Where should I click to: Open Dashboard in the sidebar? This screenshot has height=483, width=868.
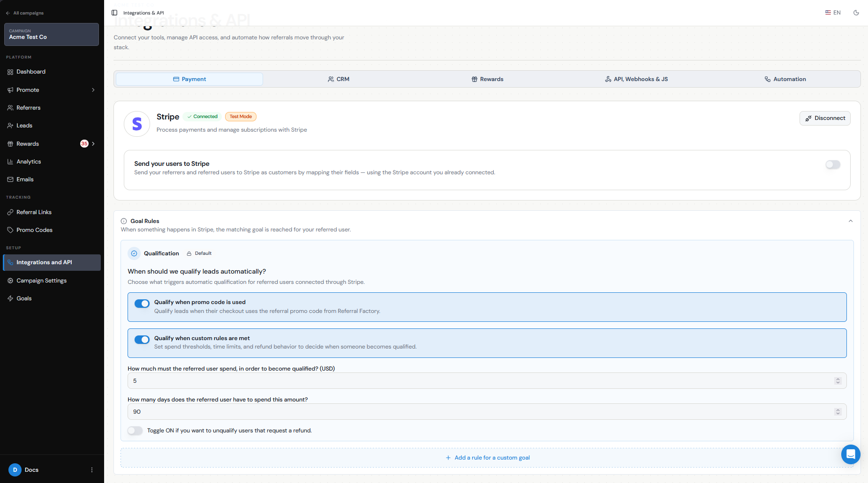pos(52,72)
